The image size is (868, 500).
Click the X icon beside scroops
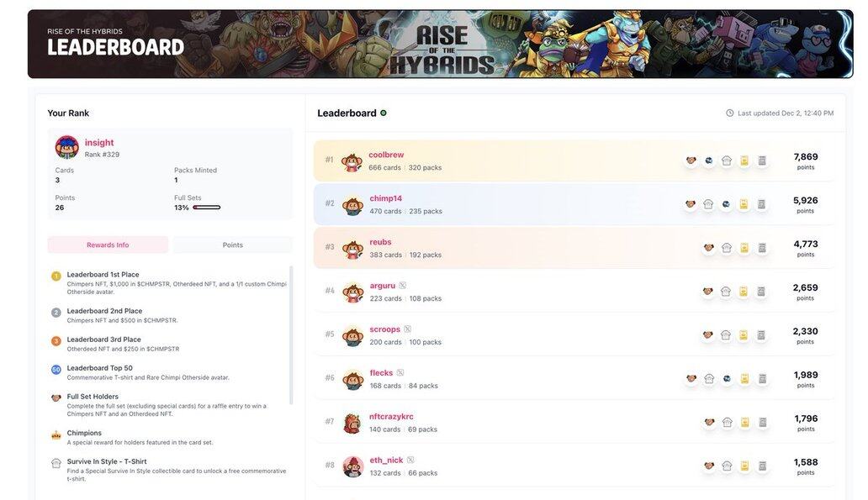click(407, 329)
